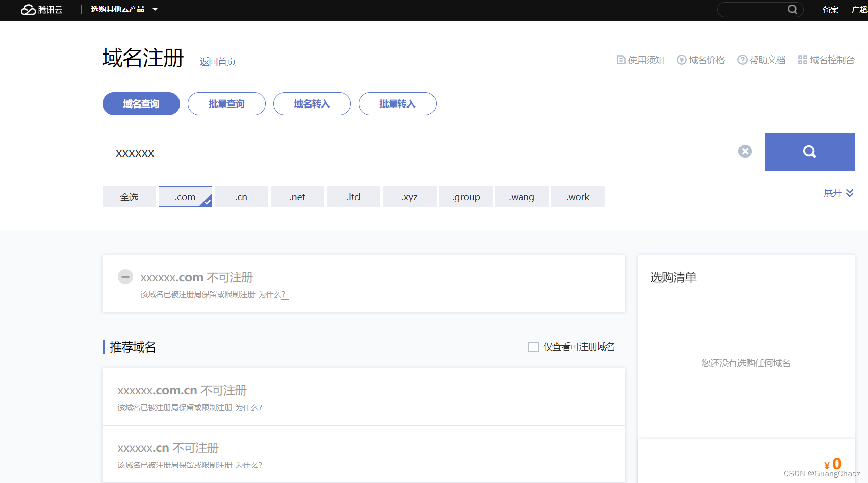
Task: Deselect the .com suffix
Action: pyautogui.click(x=185, y=197)
